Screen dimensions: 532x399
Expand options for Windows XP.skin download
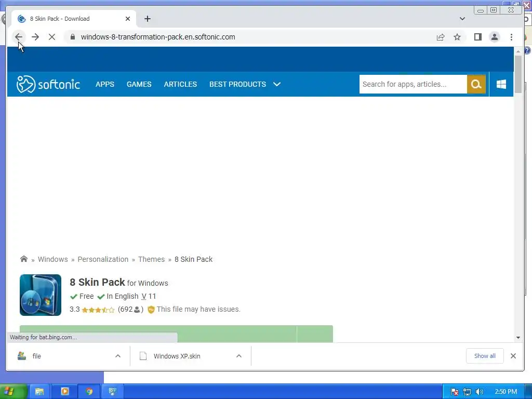pos(239,356)
